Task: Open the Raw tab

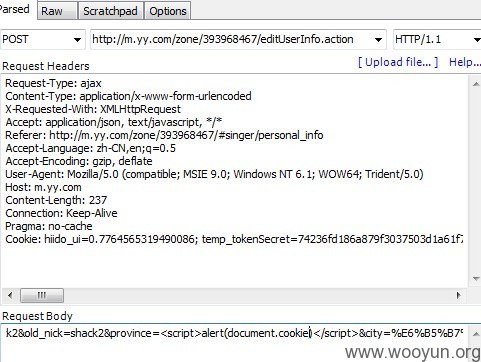Action: (x=57, y=11)
